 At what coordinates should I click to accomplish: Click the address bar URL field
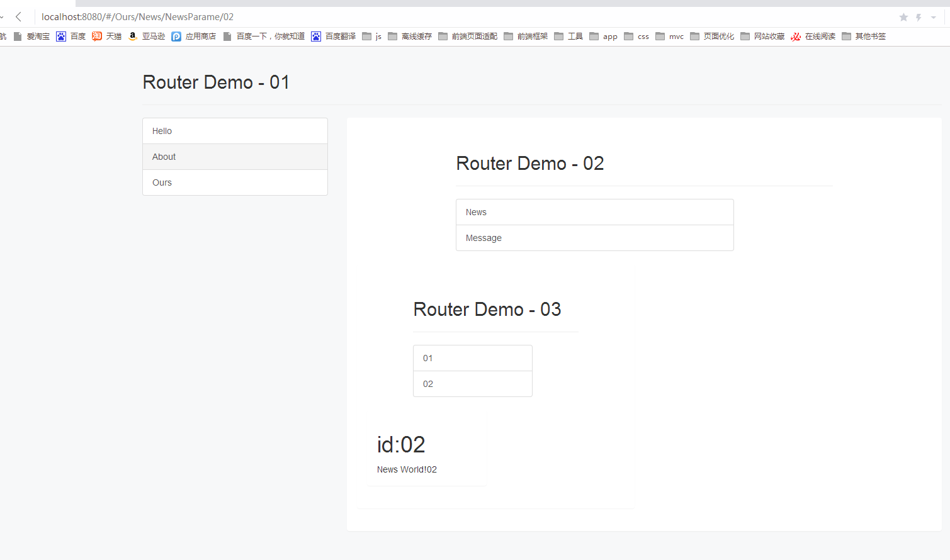click(466, 17)
